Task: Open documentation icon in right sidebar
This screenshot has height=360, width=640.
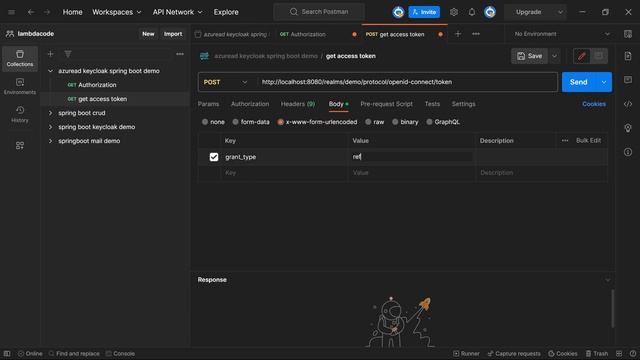Action: tap(628, 56)
